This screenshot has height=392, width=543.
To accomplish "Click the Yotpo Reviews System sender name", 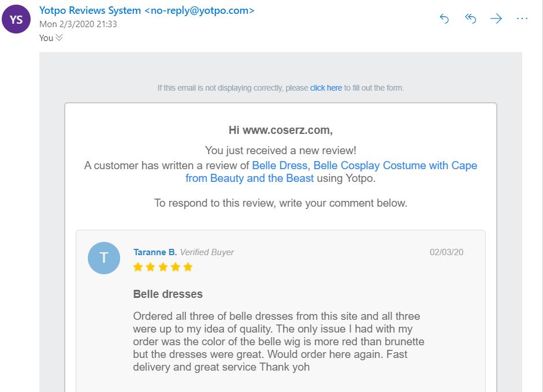I will pos(90,10).
